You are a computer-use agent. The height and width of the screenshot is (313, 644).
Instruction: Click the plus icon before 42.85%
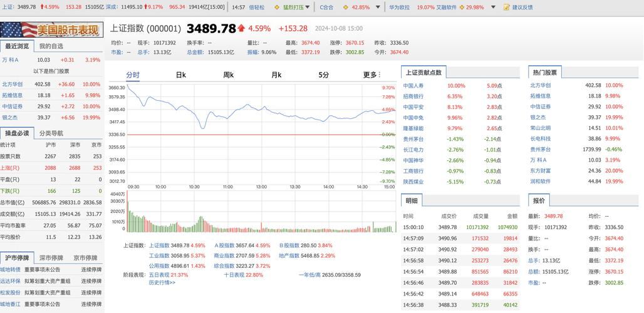(x=346, y=8)
